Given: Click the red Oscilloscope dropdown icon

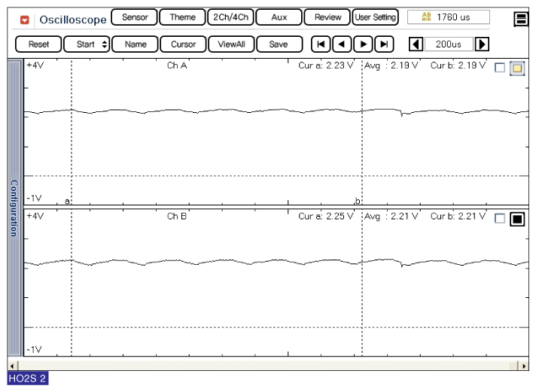Looking at the screenshot, I should [25, 20].
